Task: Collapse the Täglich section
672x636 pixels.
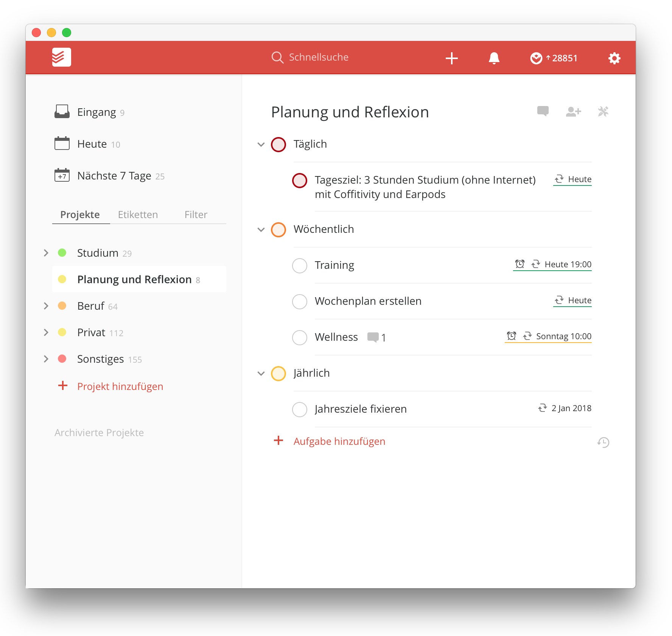Action: 261,144
